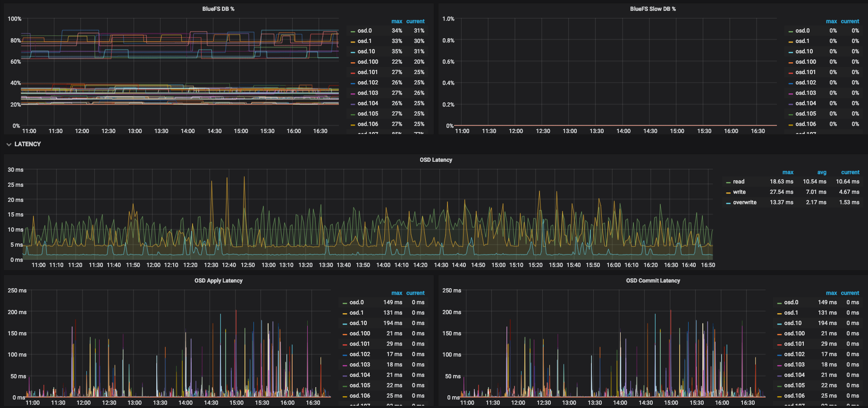Toggle osd.100 series in OSD Commit Latency legend
Screen dimensions: 868x408
[794, 333]
